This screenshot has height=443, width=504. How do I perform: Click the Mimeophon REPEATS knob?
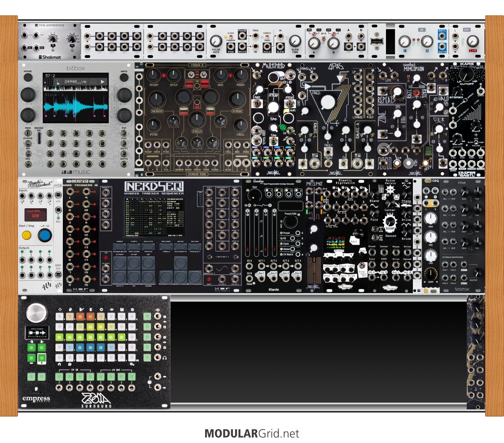(398, 92)
